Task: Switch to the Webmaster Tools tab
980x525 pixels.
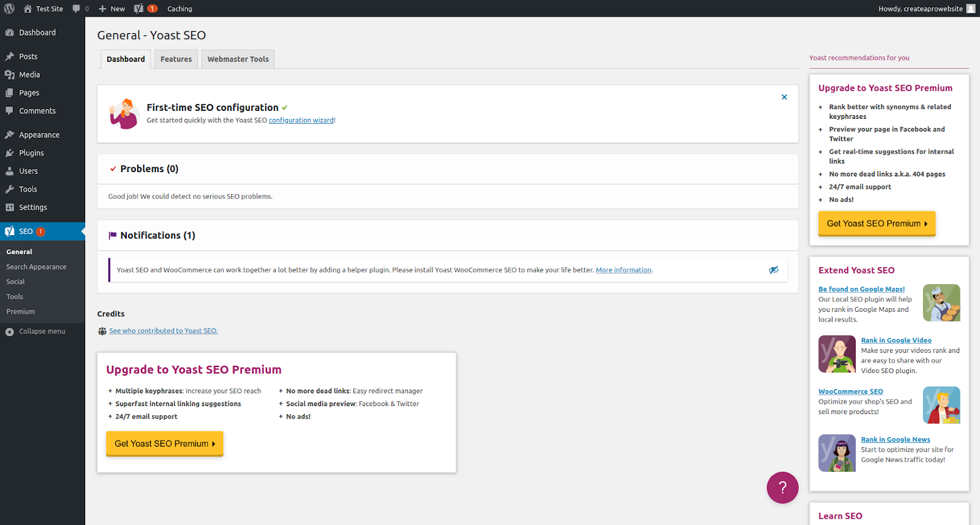Action: 238,59
